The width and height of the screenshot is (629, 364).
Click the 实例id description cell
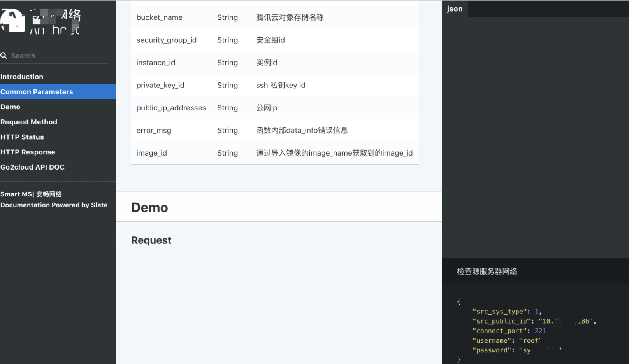tap(267, 63)
